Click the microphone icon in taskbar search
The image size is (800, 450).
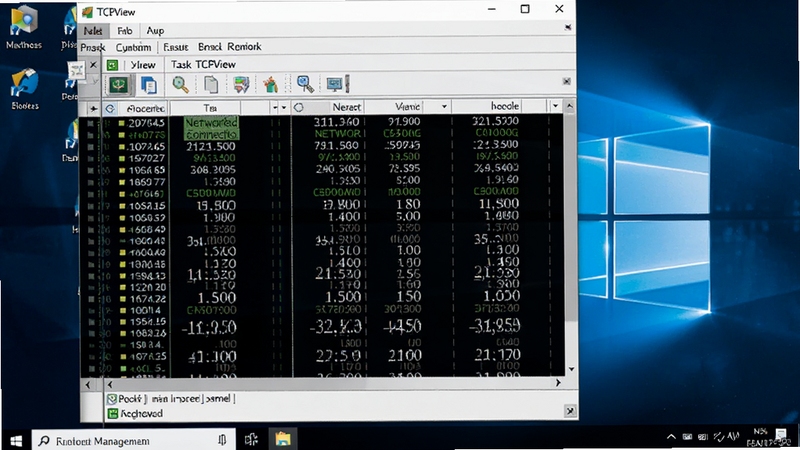click(222, 440)
